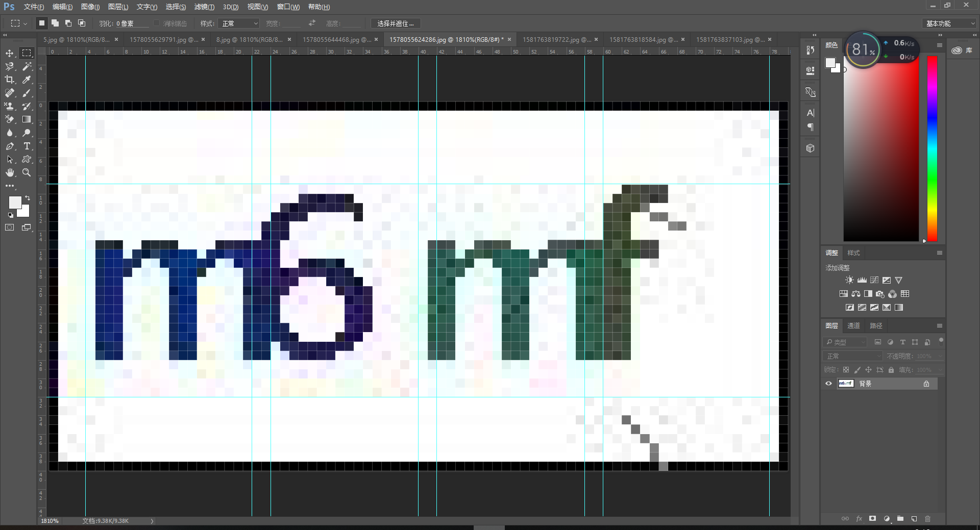Image resolution: width=980 pixels, height=530 pixels.
Task: Choose Add to Selection mode
Action: tap(55, 23)
